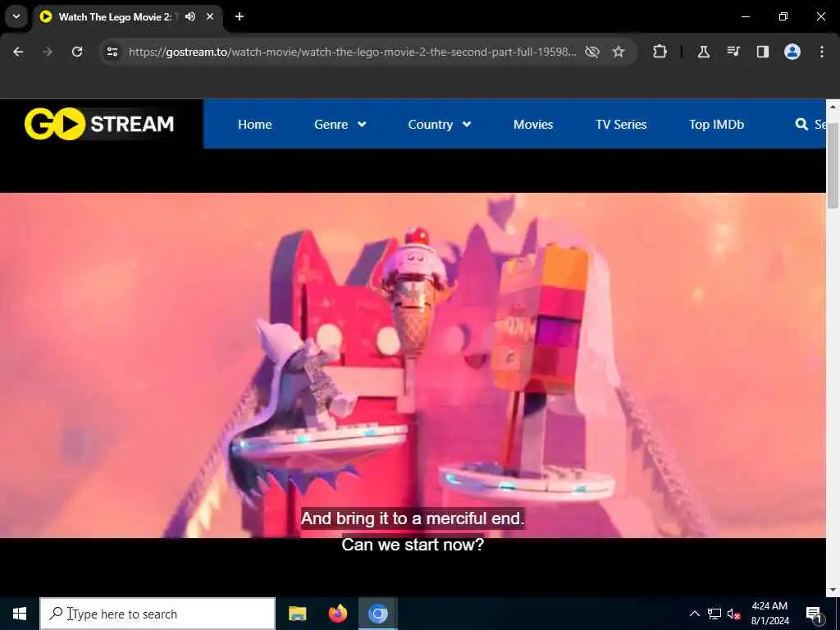Viewport: 840px width, 630px height.
Task: Click the movie video player frame
Action: click(413, 365)
